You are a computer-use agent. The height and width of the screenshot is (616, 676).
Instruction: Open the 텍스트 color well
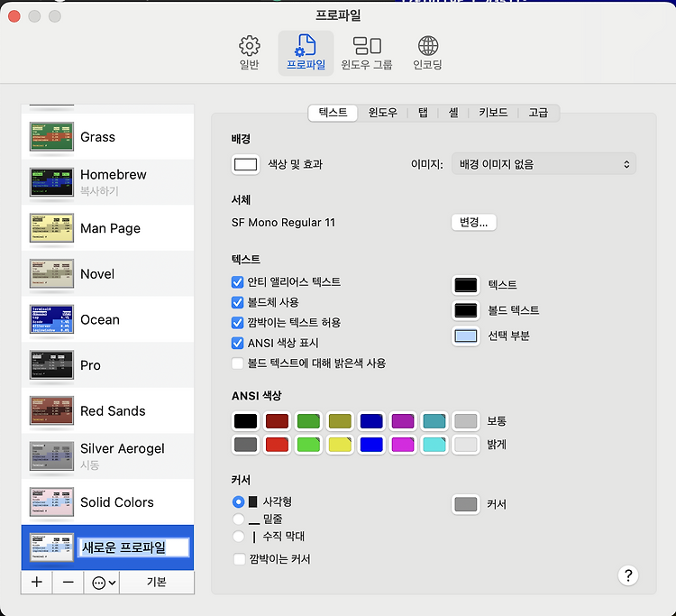466,285
